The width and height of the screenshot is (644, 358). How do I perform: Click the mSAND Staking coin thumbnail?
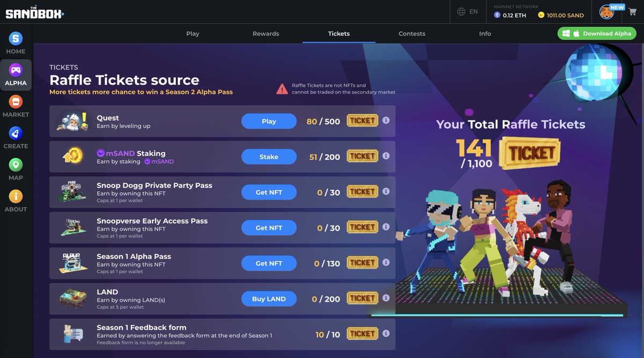click(73, 156)
